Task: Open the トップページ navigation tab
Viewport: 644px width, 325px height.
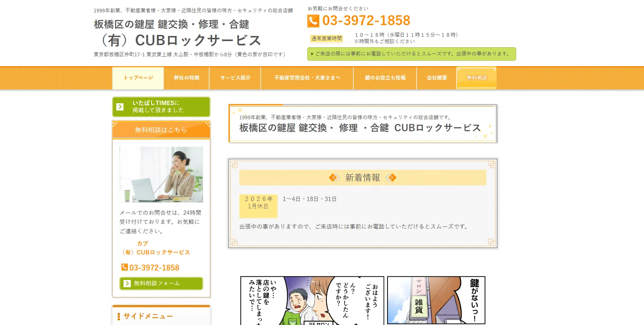Action: pyautogui.click(x=138, y=78)
